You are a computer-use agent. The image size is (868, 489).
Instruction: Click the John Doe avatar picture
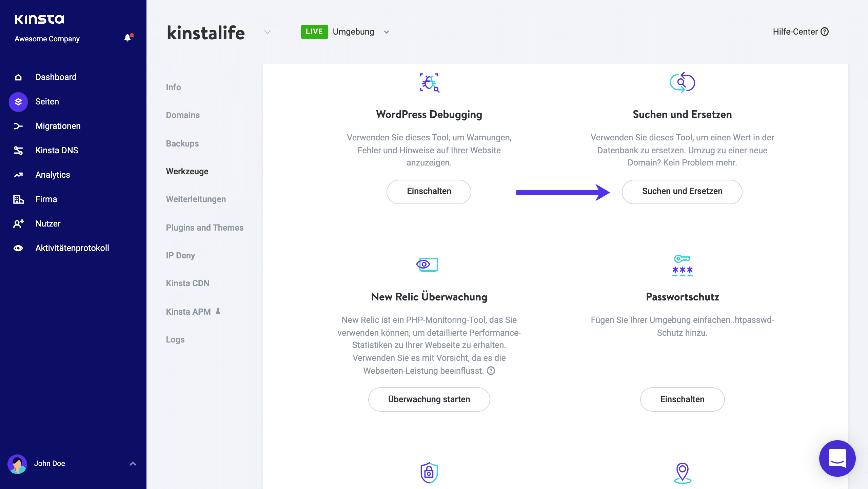pyautogui.click(x=17, y=464)
